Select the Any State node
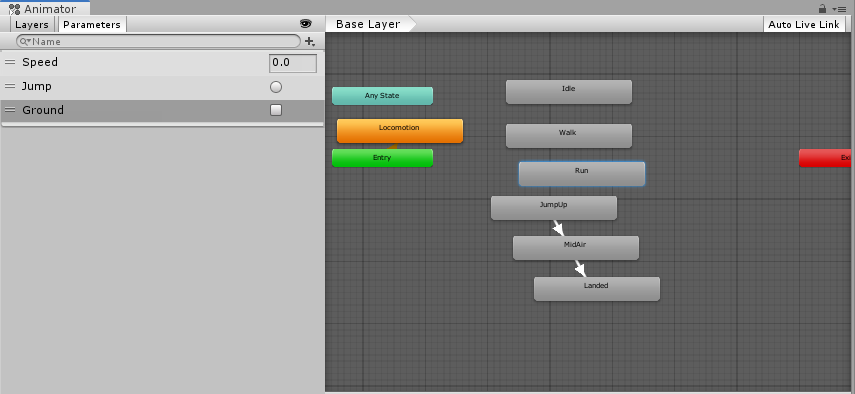Viewport: 855px width, 394px height. 382,96
